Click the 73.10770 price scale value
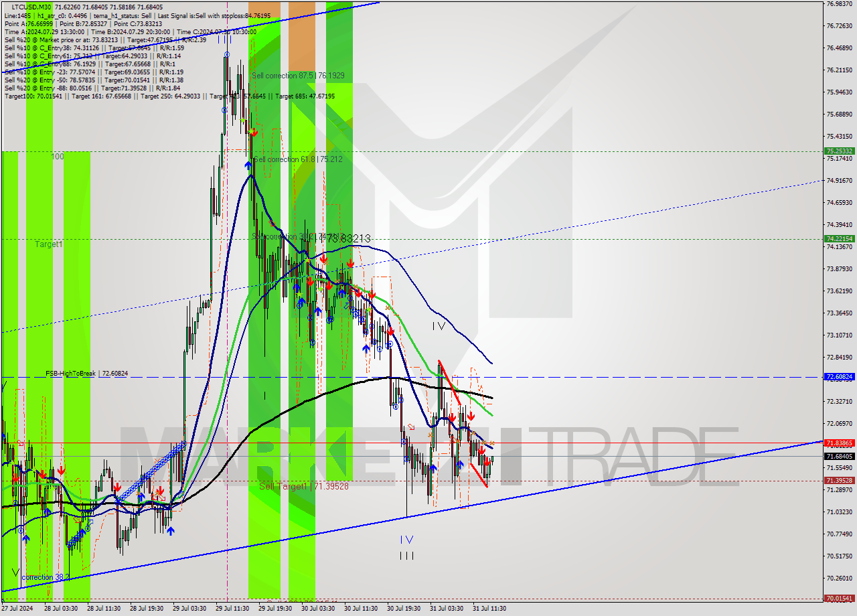This screenshot has width=857, height=616. pyautogui.click(x=839, y=335)
